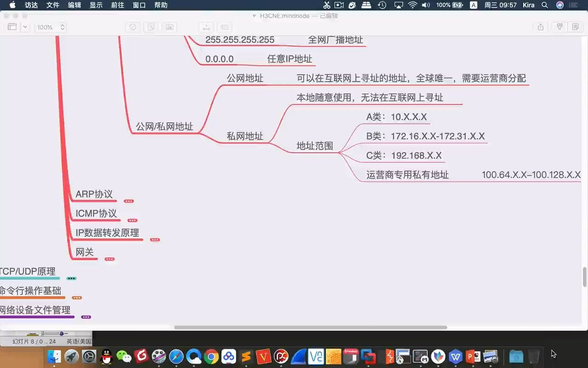Select the 全网广播地址 node
588x368 pixels.
point(335,40)
